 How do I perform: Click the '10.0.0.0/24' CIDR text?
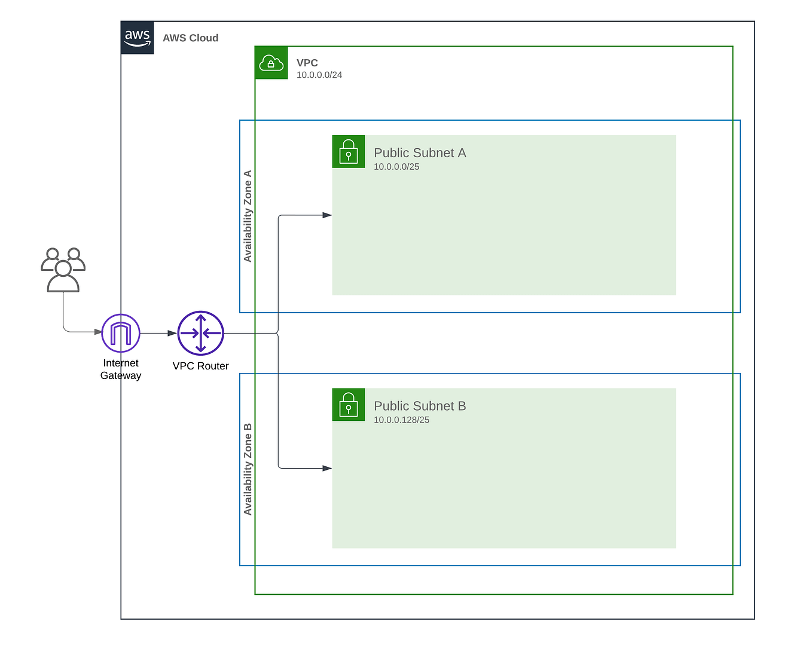click(x=319, y=75)
